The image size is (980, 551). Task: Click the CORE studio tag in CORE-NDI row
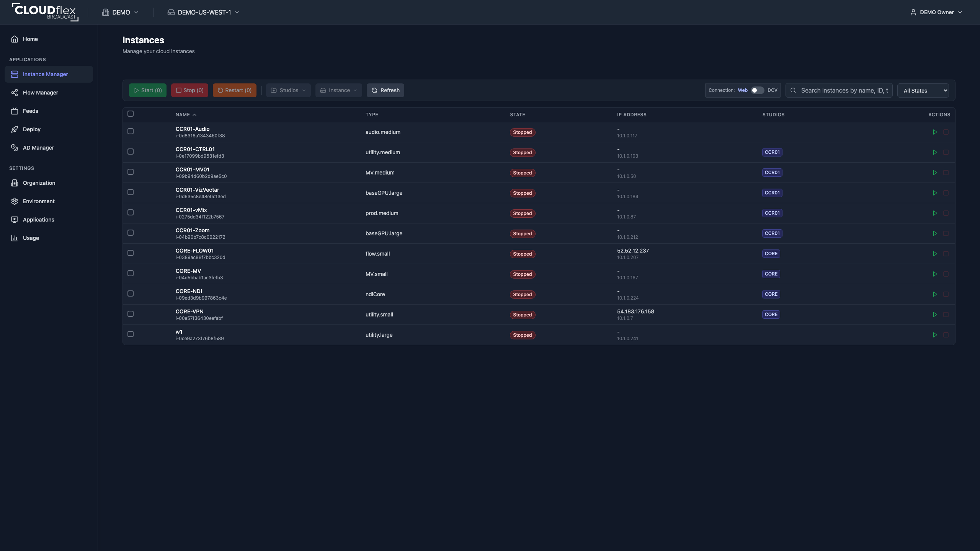click(x=771, y=294)
